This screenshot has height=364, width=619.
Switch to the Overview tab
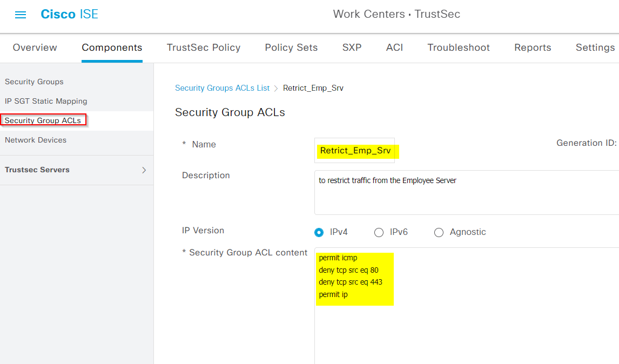pyautogui.click(x=35, y=48)
